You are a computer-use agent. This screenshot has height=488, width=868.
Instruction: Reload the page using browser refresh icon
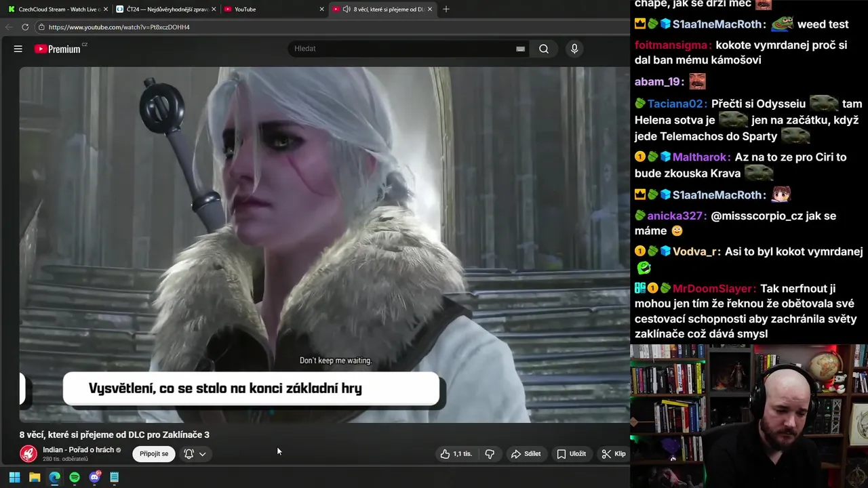(25, 27)
